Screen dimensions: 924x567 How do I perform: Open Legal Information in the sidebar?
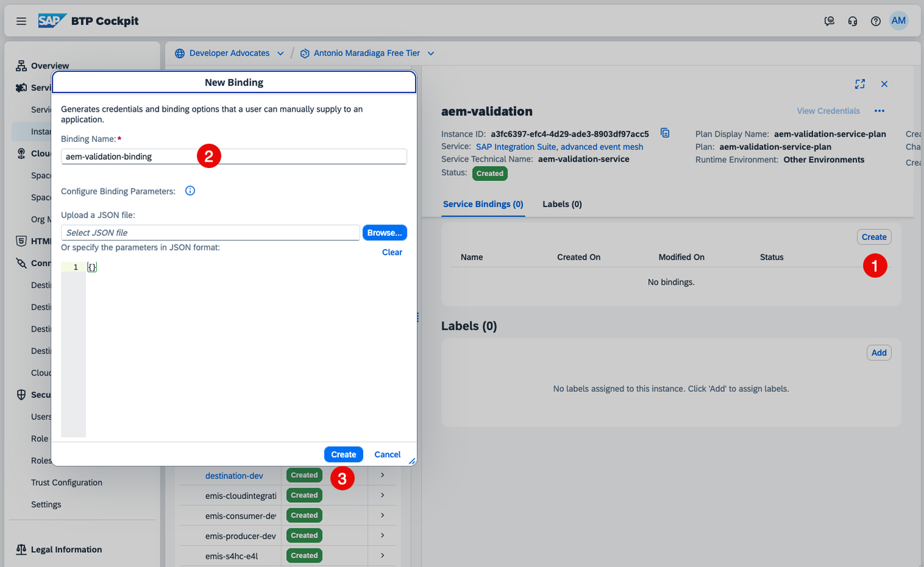(66, 549)
